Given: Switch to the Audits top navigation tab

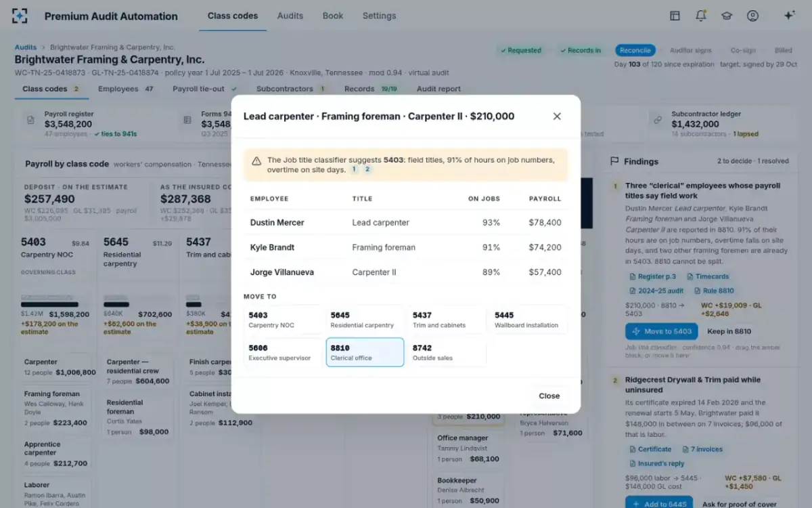Looking at the screenshot, I should 290,16.
